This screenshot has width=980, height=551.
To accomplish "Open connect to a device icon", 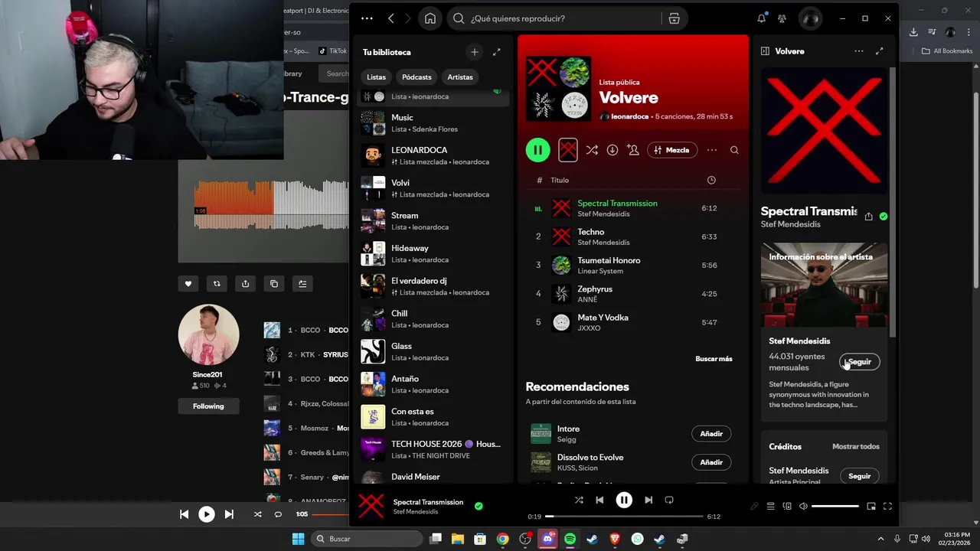I will click(x=787, y=506).
